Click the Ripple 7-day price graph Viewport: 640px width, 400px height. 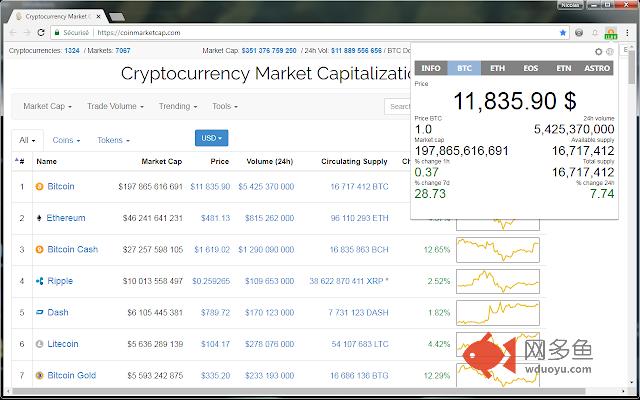coord(498,281)
